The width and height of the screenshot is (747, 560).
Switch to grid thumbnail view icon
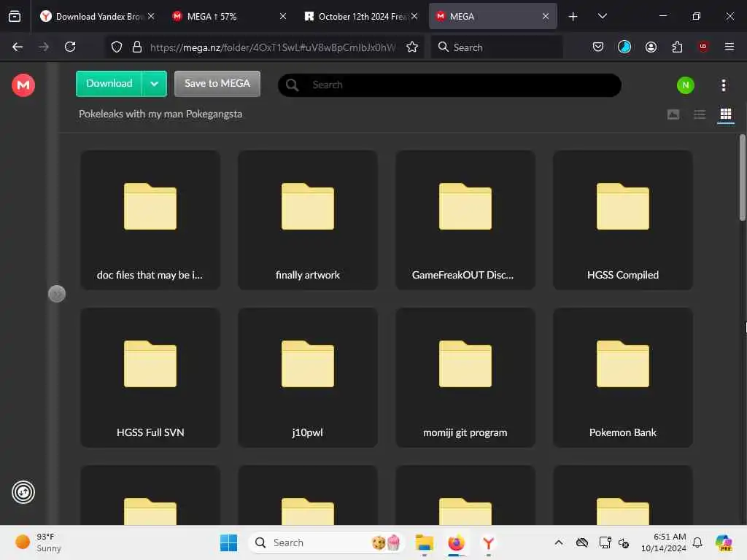726,114
